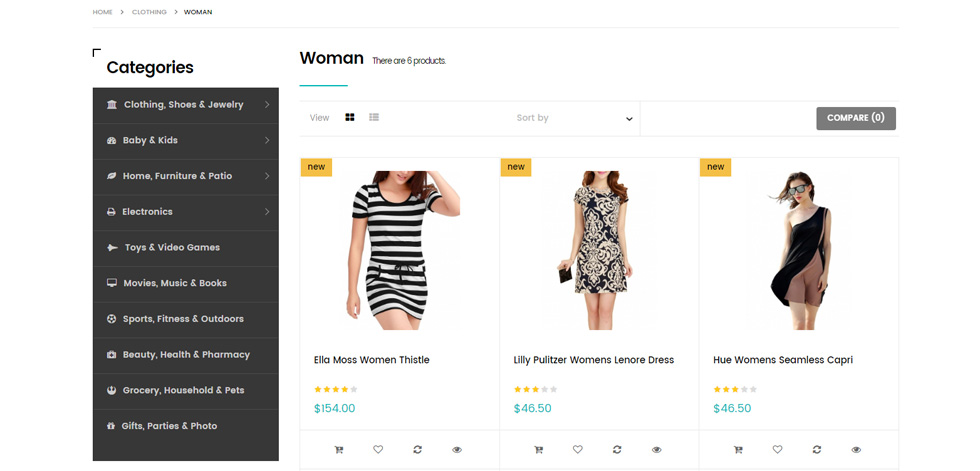980x471 pixels.
Task: Click the plane icon for Toys & Video Games
Action: 112,247
